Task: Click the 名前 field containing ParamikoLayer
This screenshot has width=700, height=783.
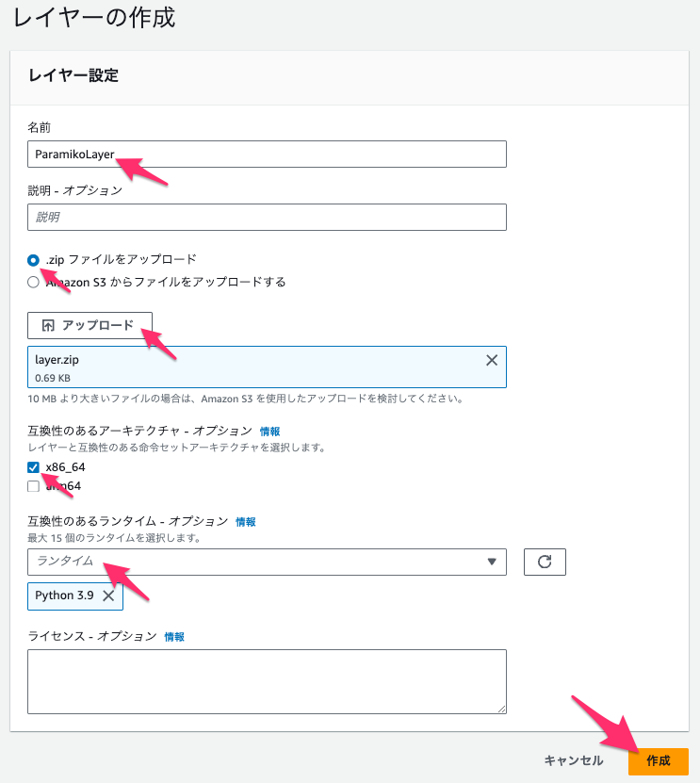Action: [268, 155]
